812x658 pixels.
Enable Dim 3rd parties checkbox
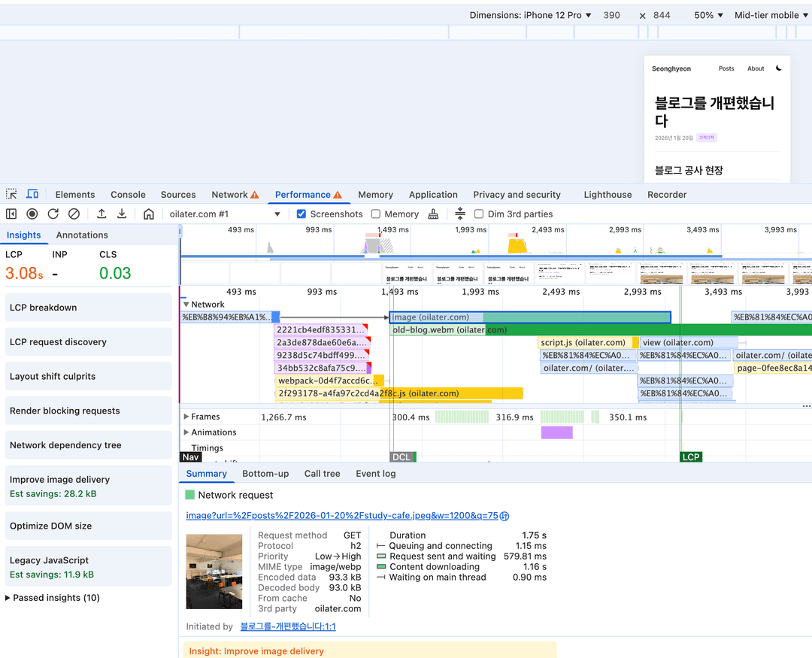(x=479, y=214)
